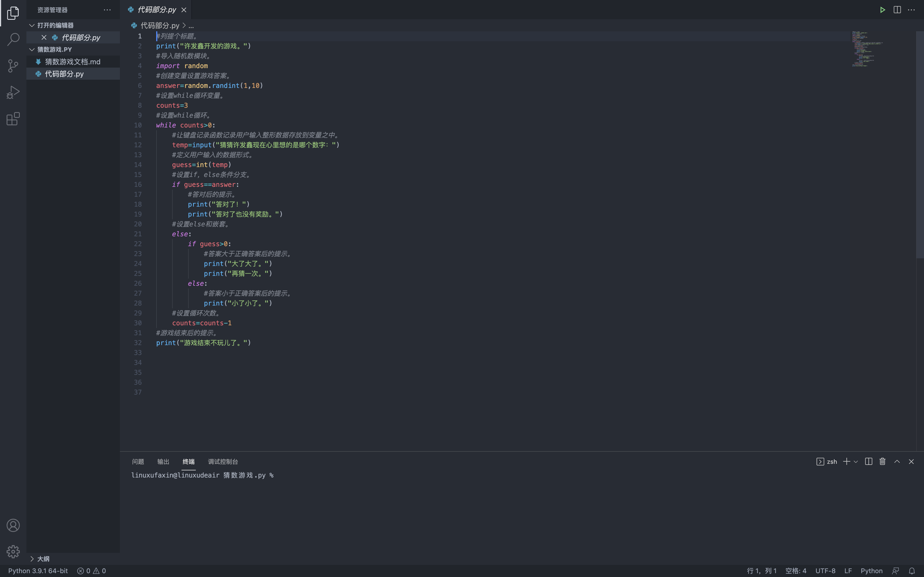
Task: Toggle panel maximize with chevron icon
Action: click(x=897, y=461)
